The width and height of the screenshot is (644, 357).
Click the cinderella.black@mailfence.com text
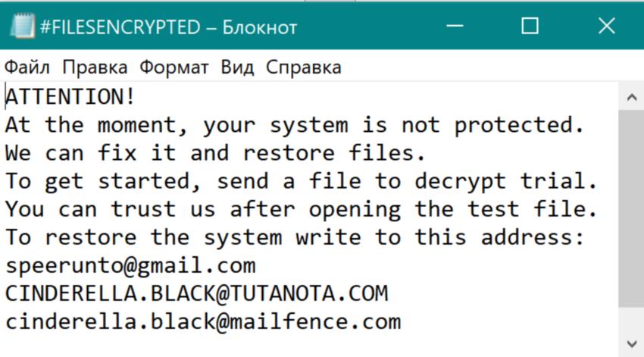(202, 321)
